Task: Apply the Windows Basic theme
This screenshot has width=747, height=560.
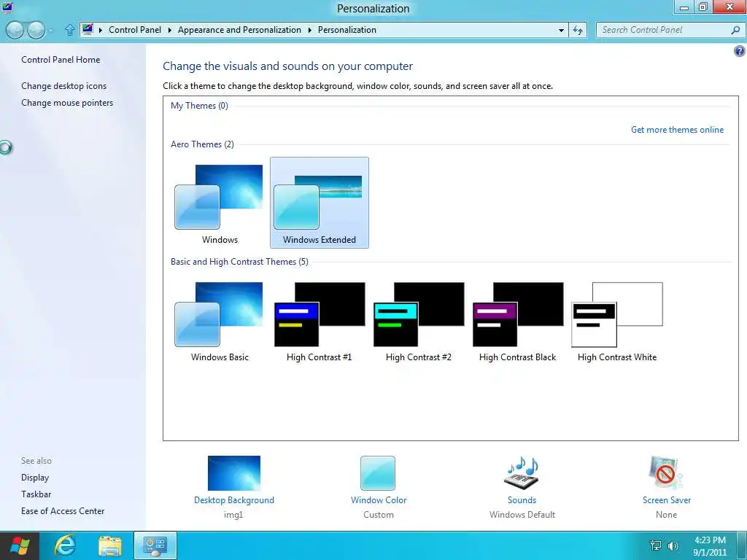Action: point(219,322)
